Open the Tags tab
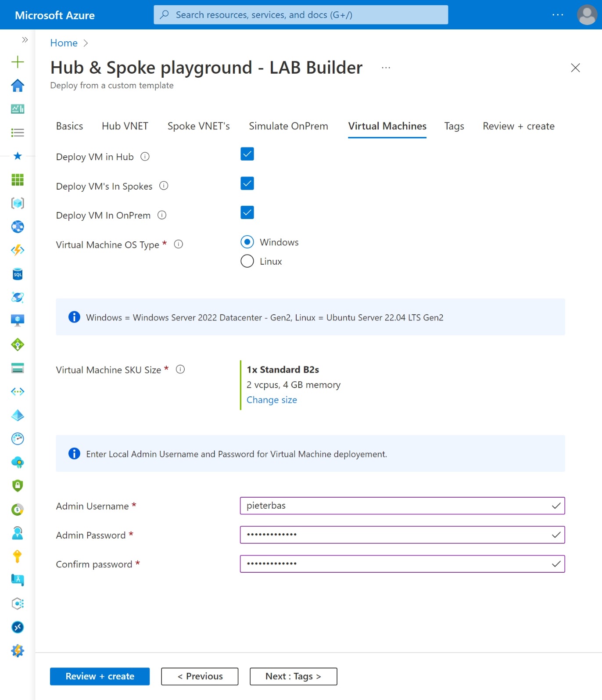The image size is (602, 700). 454,126
